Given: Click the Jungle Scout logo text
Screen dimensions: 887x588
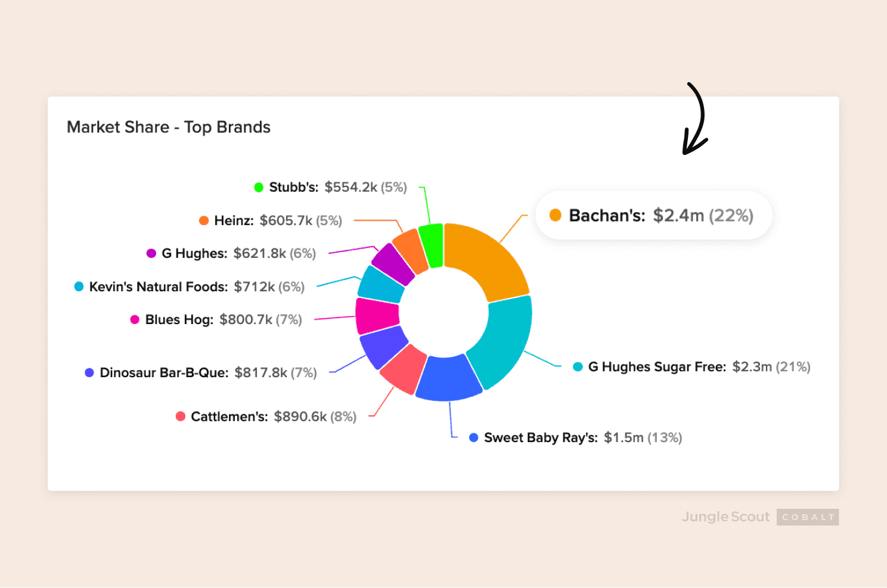Looking at the screenshot, I should 725,517.
